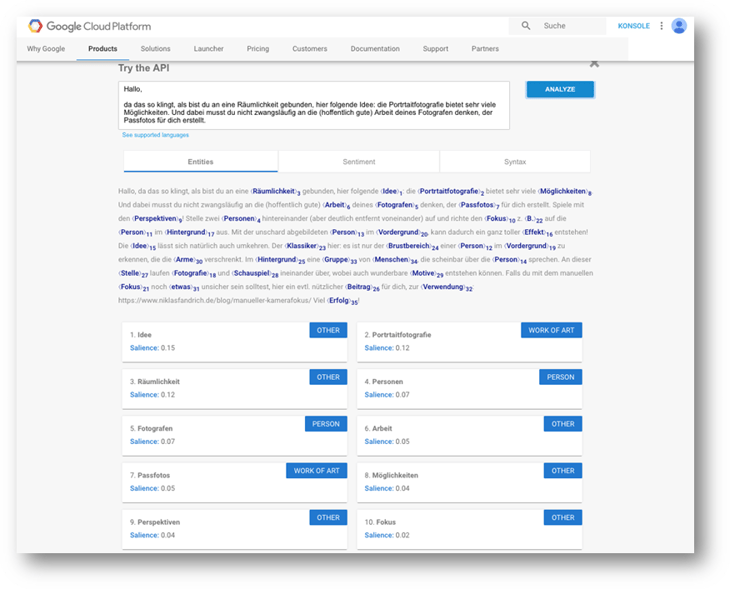
Task: Select the '7. Passfotos' entity title
Action: coord(150,475)
